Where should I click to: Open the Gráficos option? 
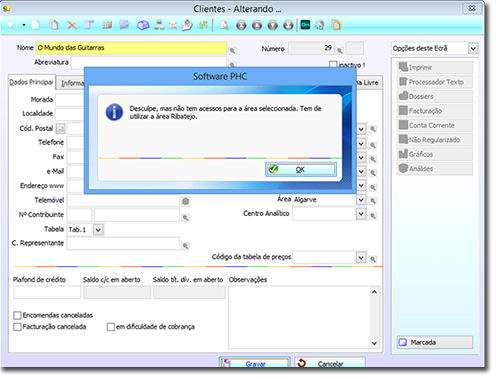point(435,154)
